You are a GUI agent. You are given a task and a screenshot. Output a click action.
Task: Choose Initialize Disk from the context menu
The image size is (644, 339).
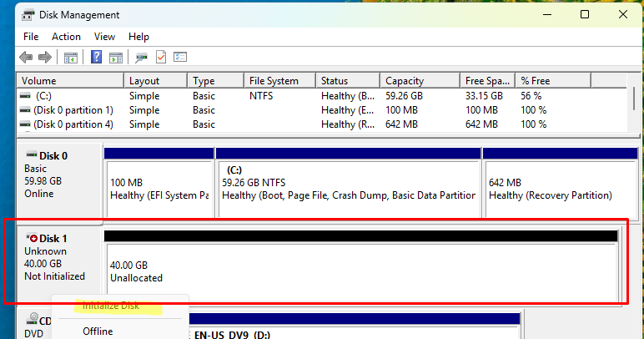(111, 306)
